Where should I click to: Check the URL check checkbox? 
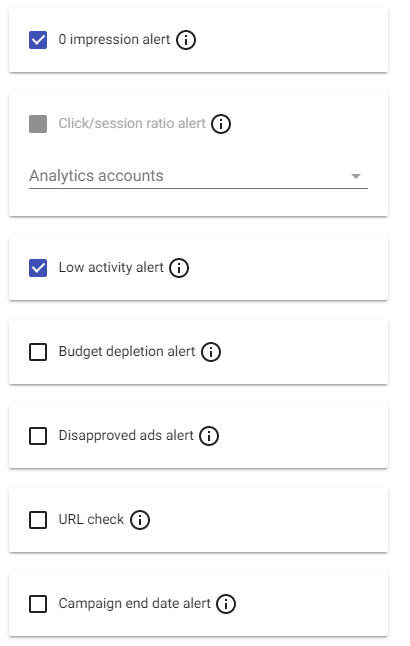(x=38, y=520)
